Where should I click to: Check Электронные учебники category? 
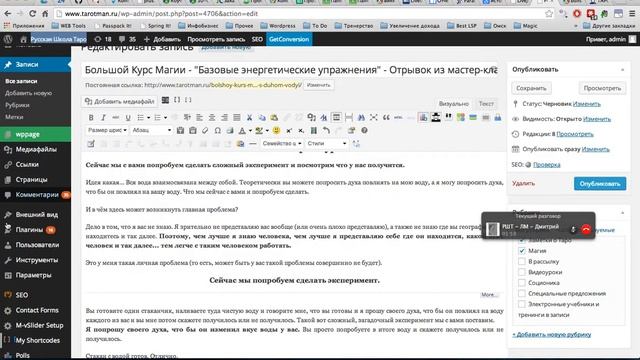(x=522, y=304)
